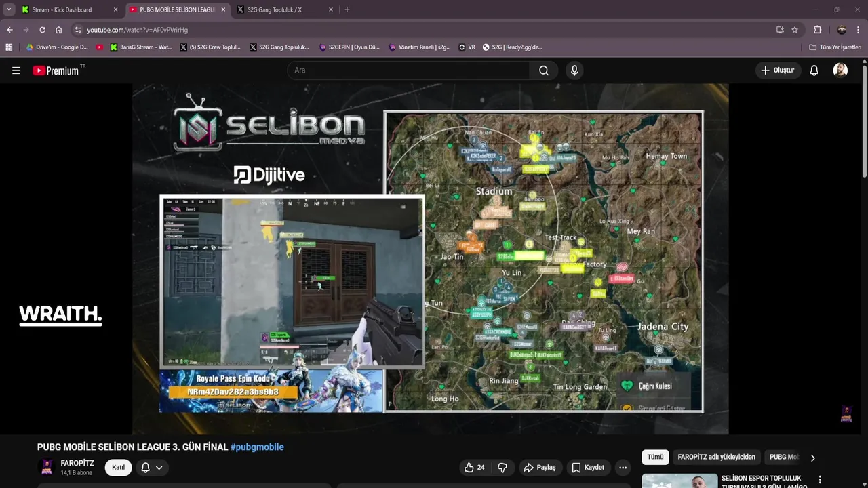Open the apps grid bookmark icon

(x=9, y=47)
